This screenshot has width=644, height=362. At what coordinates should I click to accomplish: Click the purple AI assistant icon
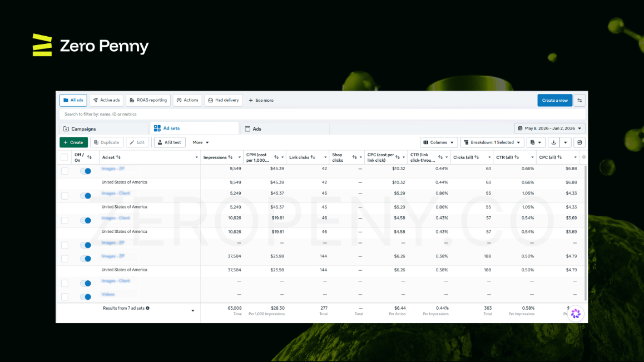[x=576, y=314]
